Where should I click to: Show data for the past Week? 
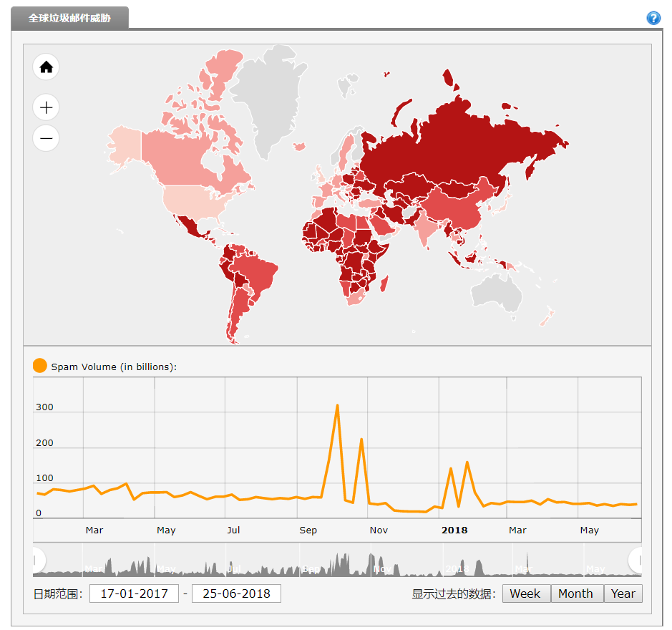pos(525,593)
